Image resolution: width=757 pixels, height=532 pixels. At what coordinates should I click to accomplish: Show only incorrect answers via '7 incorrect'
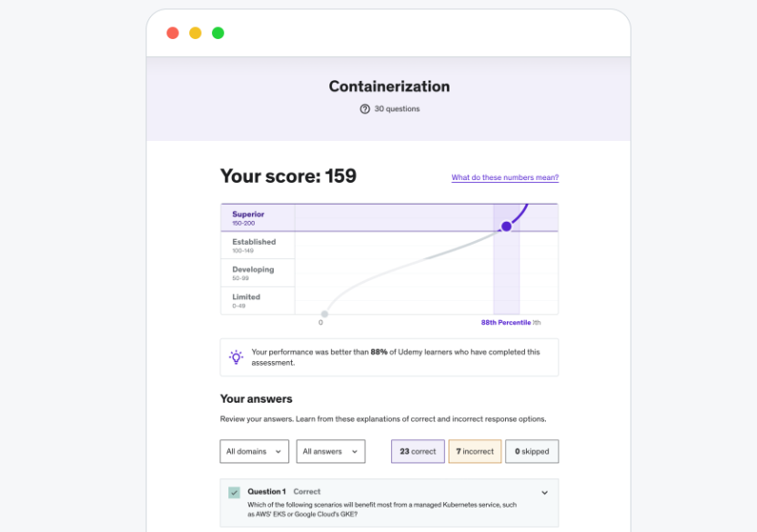tap(474, 451)
